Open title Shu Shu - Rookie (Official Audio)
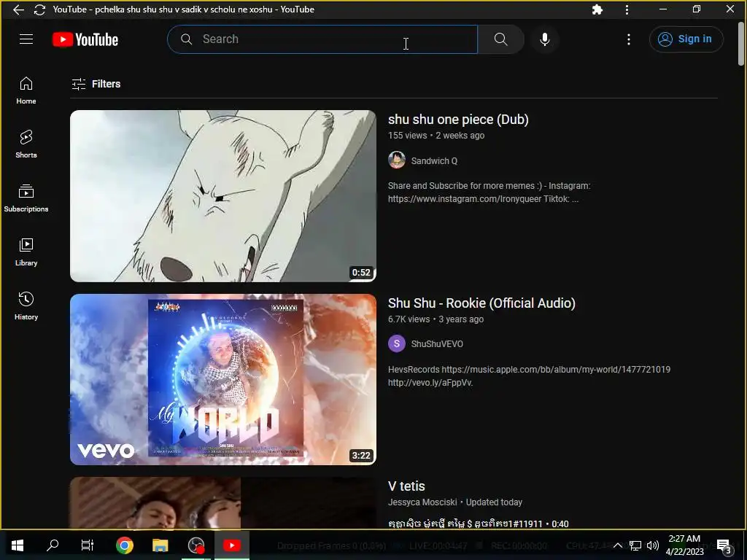 click(x=481, y=303)
